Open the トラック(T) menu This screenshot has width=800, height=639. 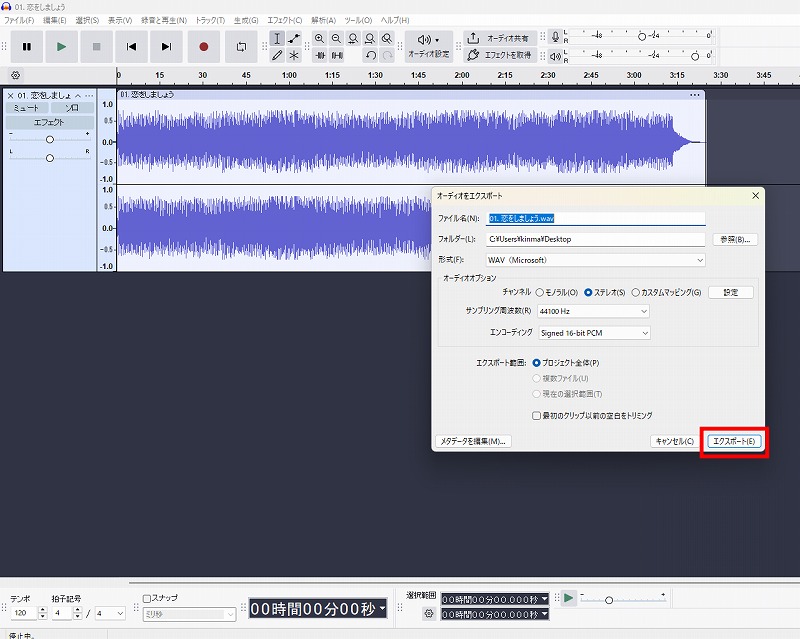point(210,20)
